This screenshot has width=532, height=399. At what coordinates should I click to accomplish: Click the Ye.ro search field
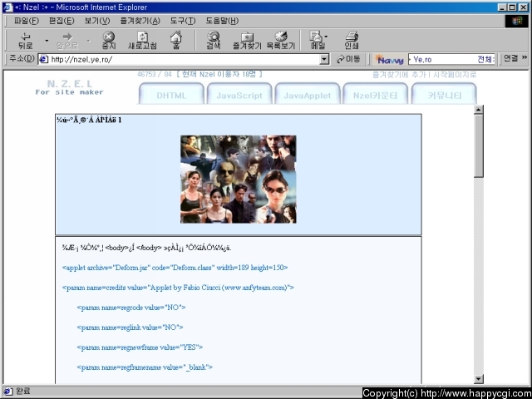pyautogui.click(x=451, y=60)
